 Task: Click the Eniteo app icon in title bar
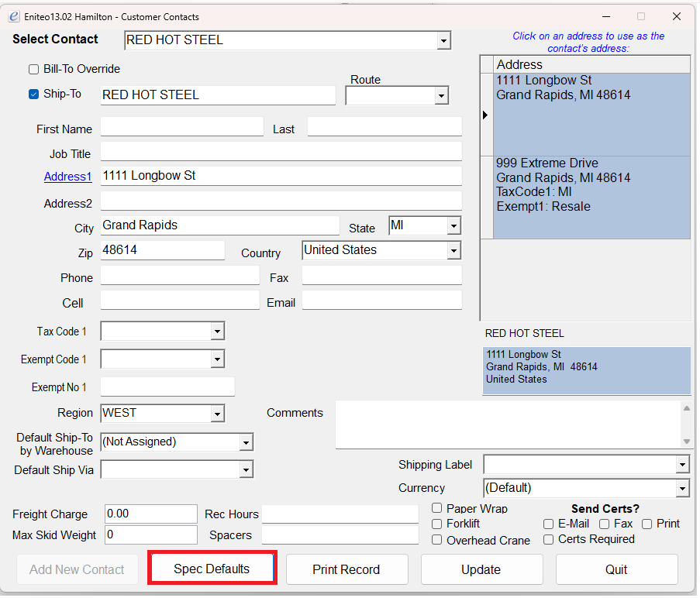[x=14, y=16]
